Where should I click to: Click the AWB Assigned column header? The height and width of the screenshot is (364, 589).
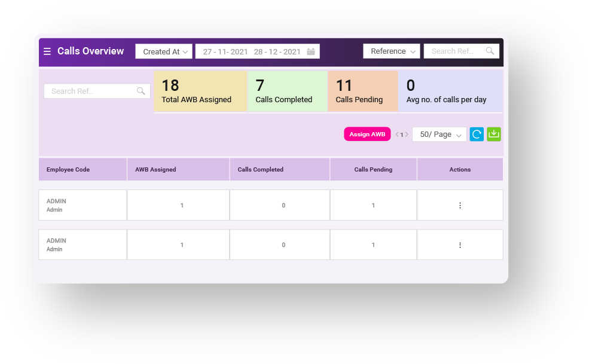(x=178, y=169)
